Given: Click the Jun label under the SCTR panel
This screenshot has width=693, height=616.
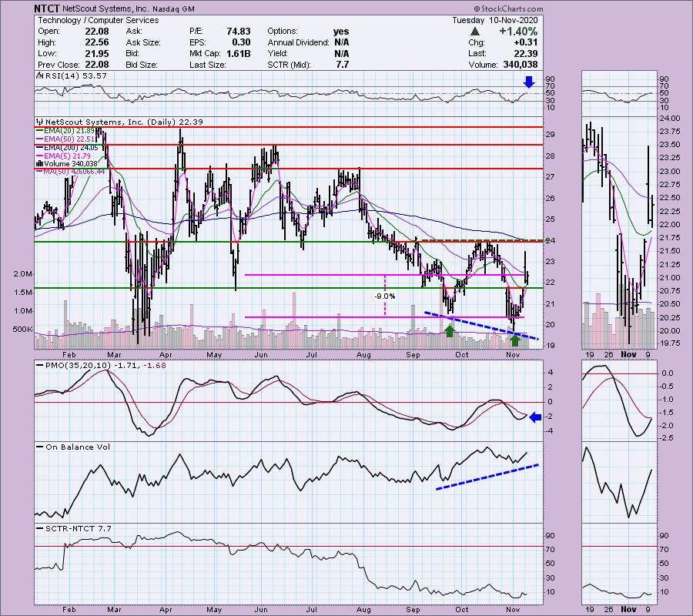Looking at the screenshot, I should click(261, 610).
